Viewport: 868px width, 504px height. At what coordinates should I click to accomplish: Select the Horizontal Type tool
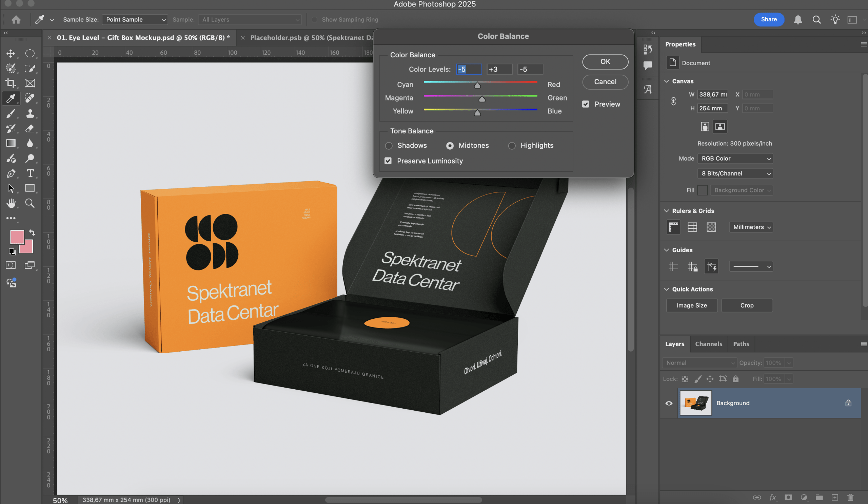pyautogui.click(x=30, y=173)
